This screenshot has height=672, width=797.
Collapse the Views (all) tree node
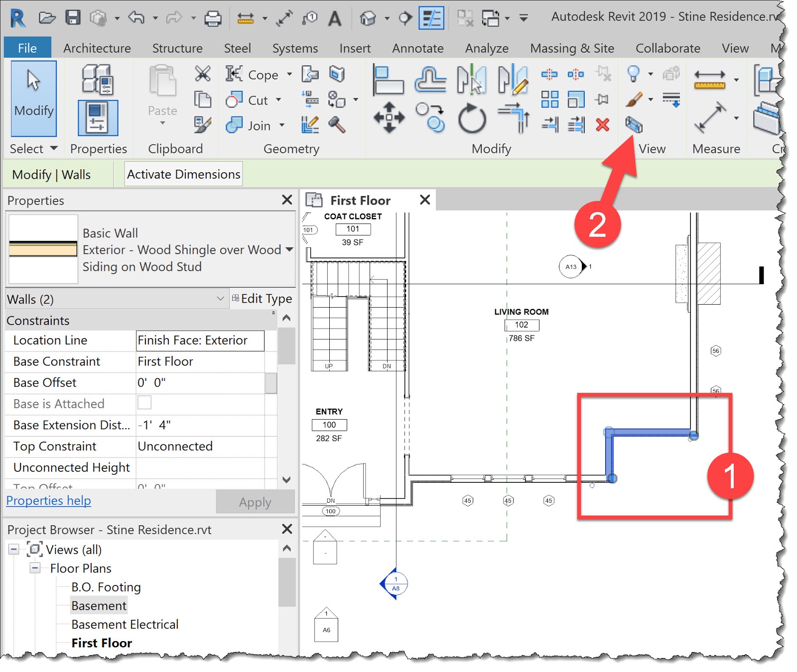[14, 550]
